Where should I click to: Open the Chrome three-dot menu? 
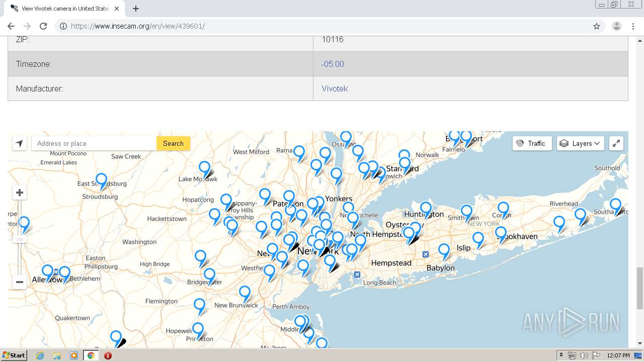(633, 26)
